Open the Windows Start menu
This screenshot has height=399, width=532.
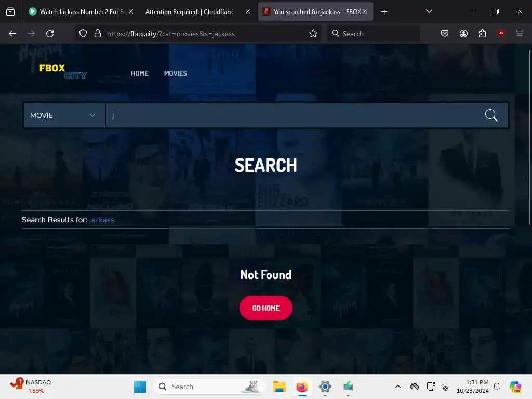(140, 387)
